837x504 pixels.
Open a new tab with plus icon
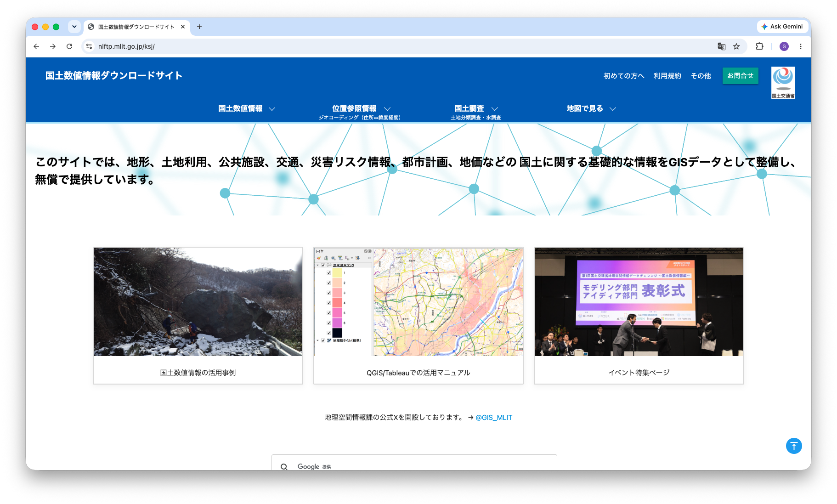[x=199, y=27]
